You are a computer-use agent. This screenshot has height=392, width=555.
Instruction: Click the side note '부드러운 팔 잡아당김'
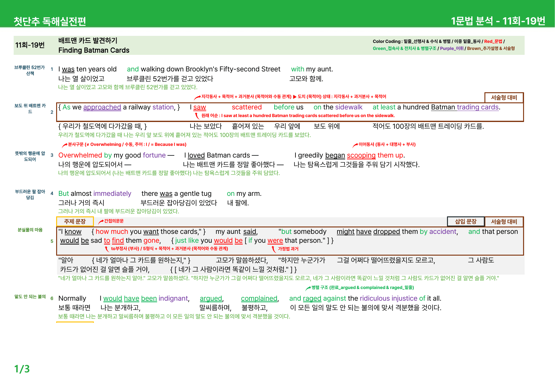click(x=30, y=195)
